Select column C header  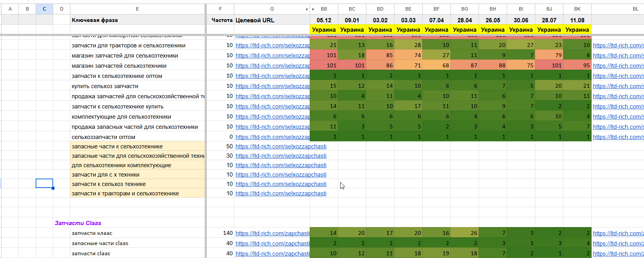click(x=44, y=9)
